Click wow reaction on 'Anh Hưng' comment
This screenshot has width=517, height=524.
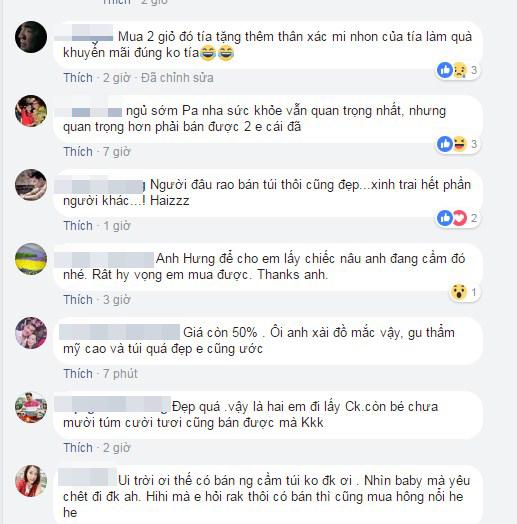(x=459, y=292)
